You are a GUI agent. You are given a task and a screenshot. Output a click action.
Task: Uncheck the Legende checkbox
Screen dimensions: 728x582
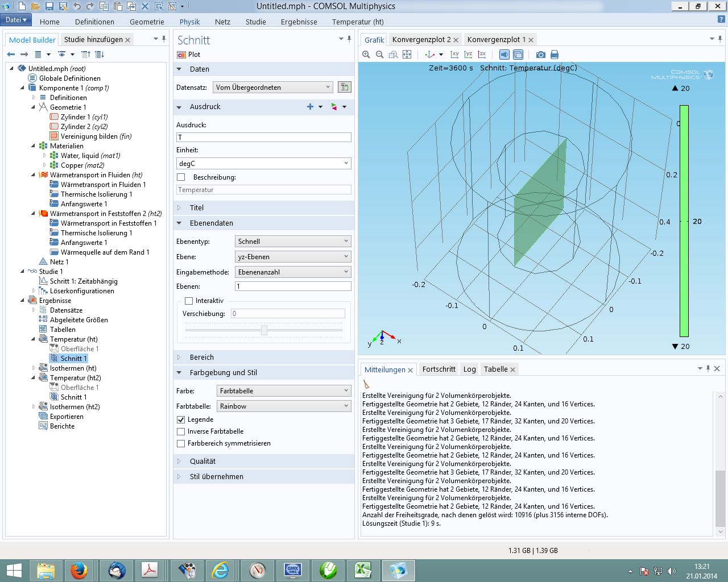181,419
